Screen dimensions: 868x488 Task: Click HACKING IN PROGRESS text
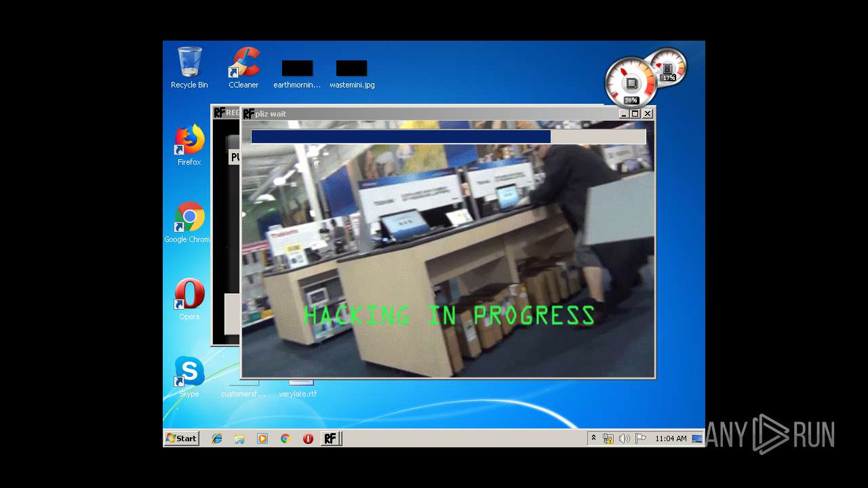tap(449, 315)
